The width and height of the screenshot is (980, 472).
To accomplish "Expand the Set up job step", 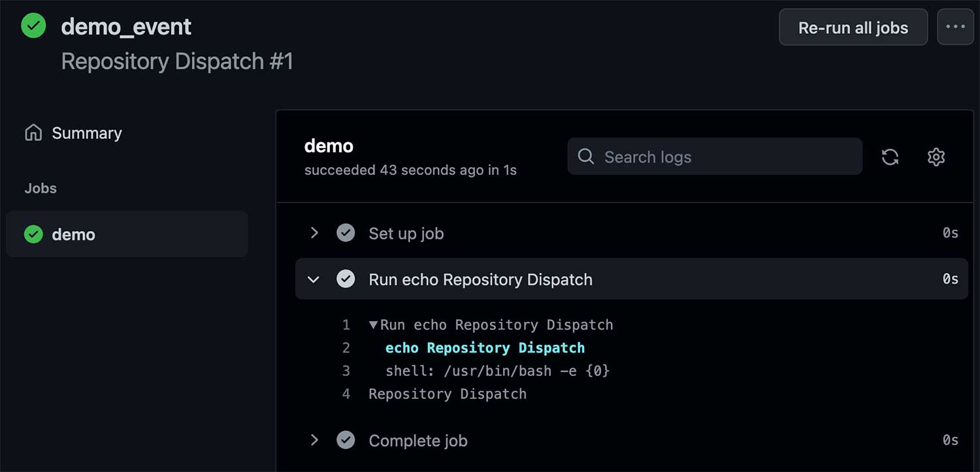I will (x=314, y=233).
